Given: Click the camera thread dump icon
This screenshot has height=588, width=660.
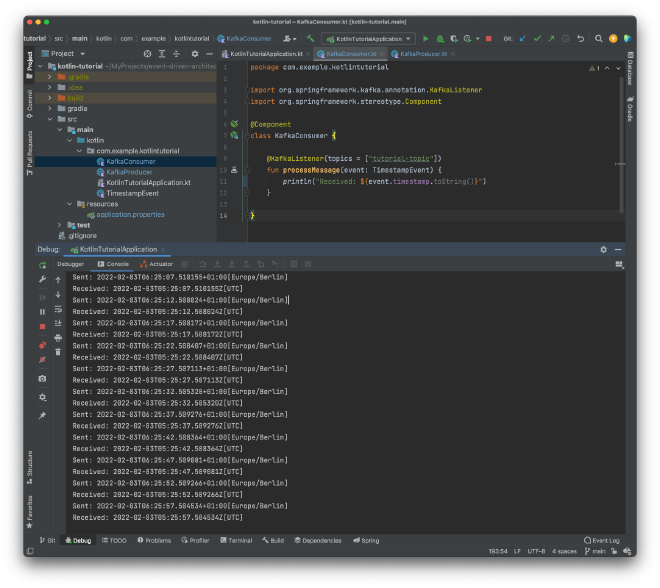Looking at the screenshot, I should [42, 379].
